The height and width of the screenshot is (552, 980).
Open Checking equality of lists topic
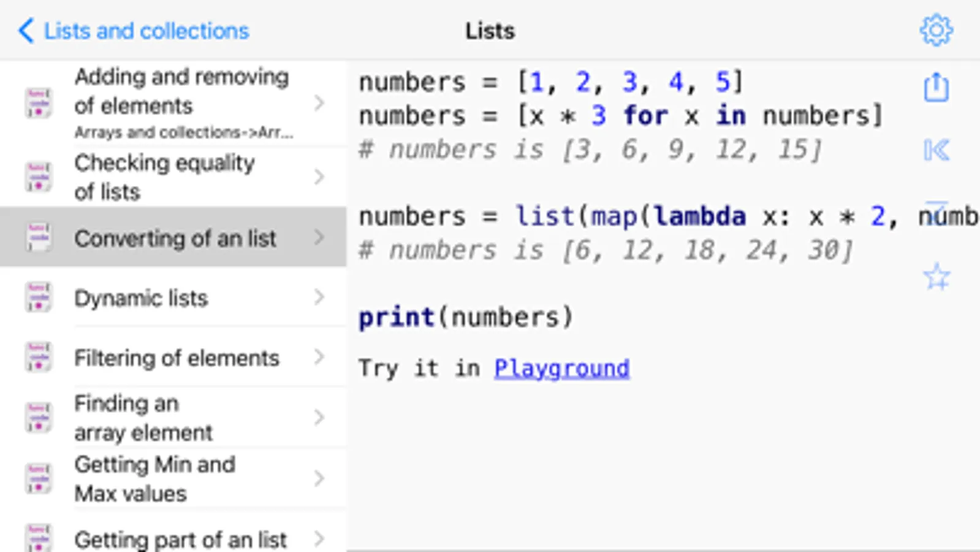coord(164,177)
